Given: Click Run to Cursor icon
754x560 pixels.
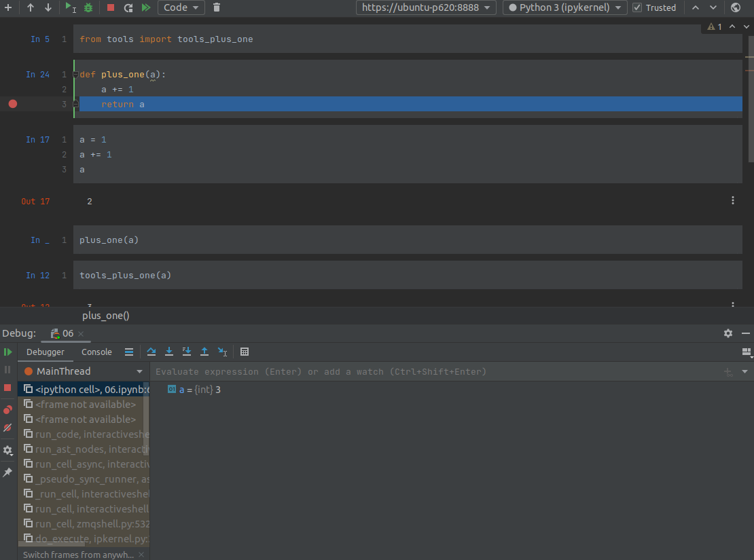Looking at the screenshot, I should tap(222, 352).
